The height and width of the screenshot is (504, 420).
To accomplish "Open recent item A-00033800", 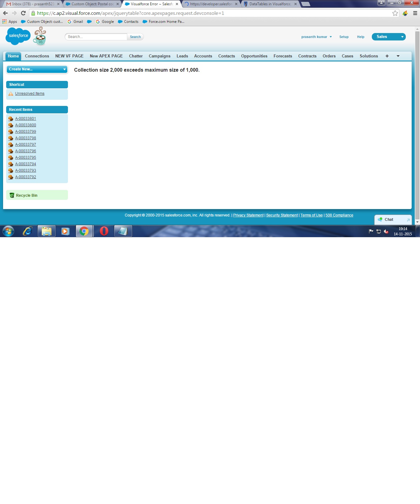I will coord(26,125).
